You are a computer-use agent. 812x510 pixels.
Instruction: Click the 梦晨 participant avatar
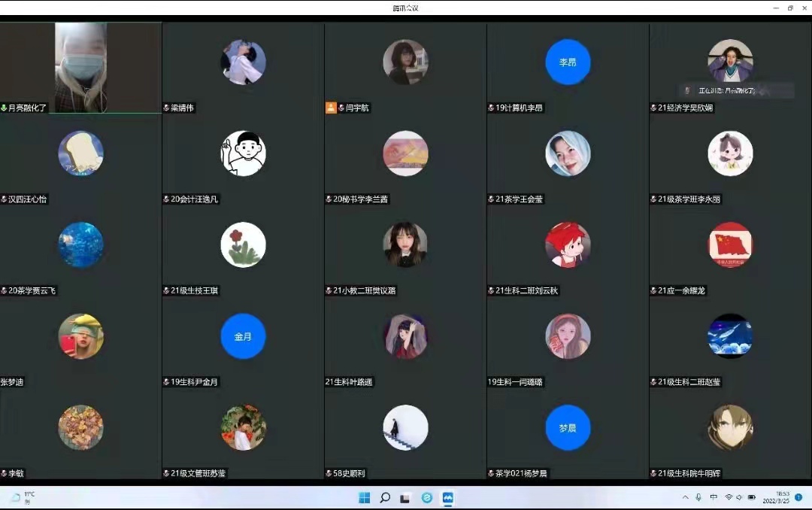point(568,427)
